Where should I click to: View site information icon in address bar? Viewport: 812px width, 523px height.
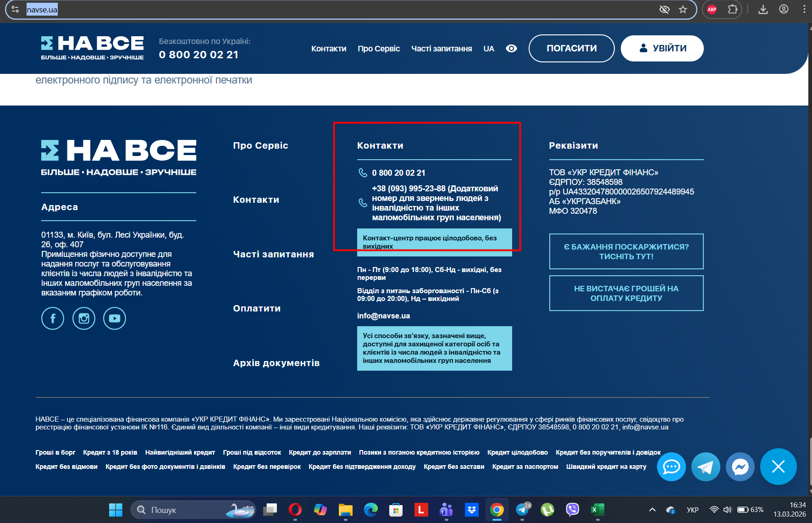pyautogui.click(x=15, y=10)
